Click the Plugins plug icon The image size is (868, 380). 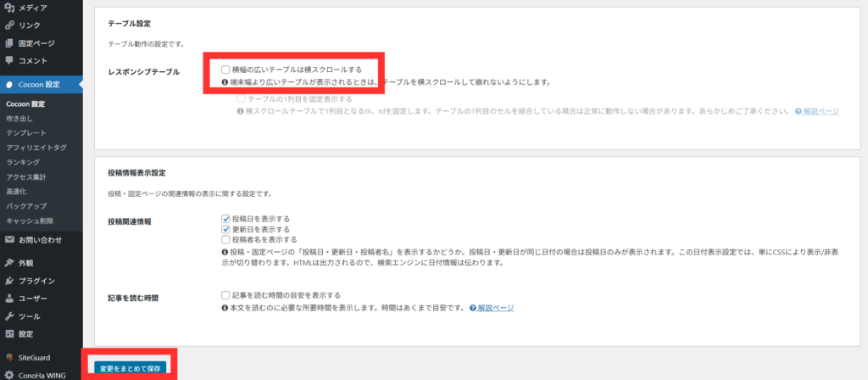(8, 281)
